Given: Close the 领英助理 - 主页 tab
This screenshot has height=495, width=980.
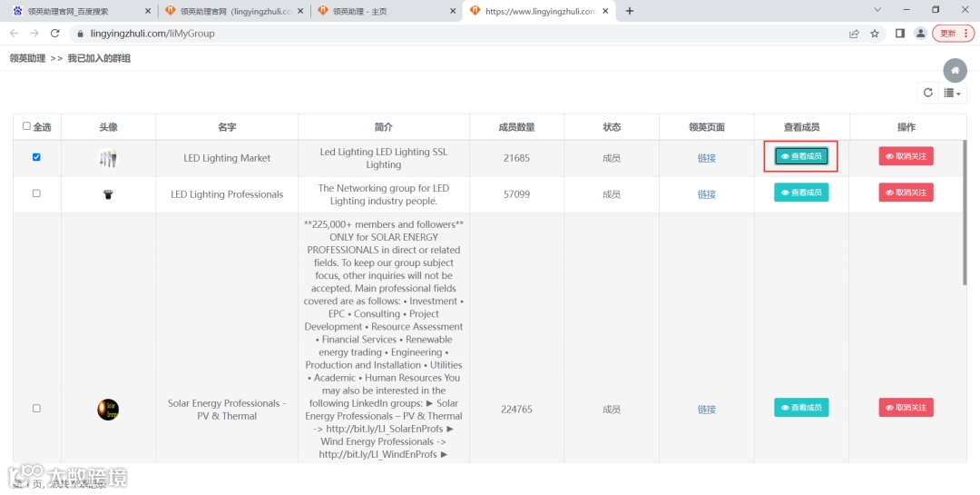Looking at the screenshot, I should (453, 11).
